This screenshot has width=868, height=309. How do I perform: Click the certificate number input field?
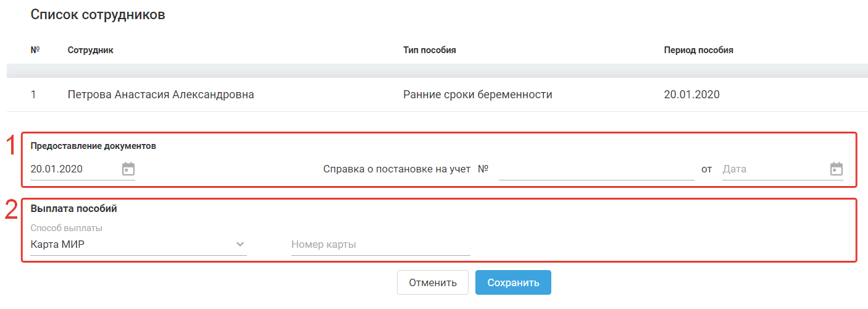point(596,169)
